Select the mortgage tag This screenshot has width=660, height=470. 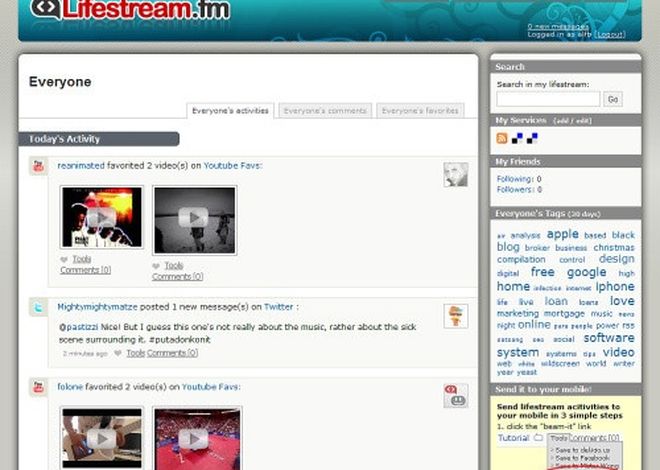564,313
